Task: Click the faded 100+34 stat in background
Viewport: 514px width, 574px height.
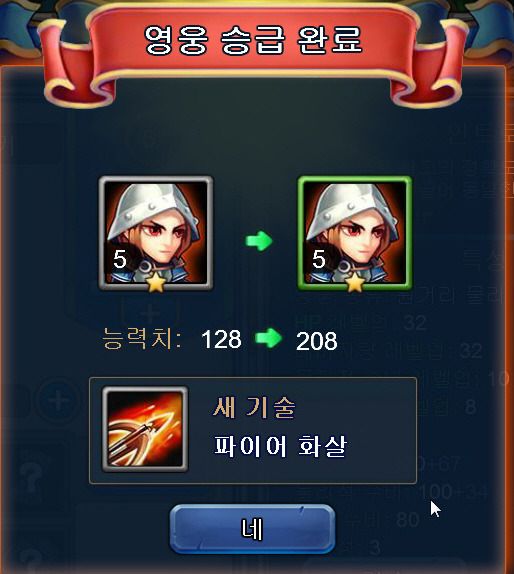Action: (453, 491)
